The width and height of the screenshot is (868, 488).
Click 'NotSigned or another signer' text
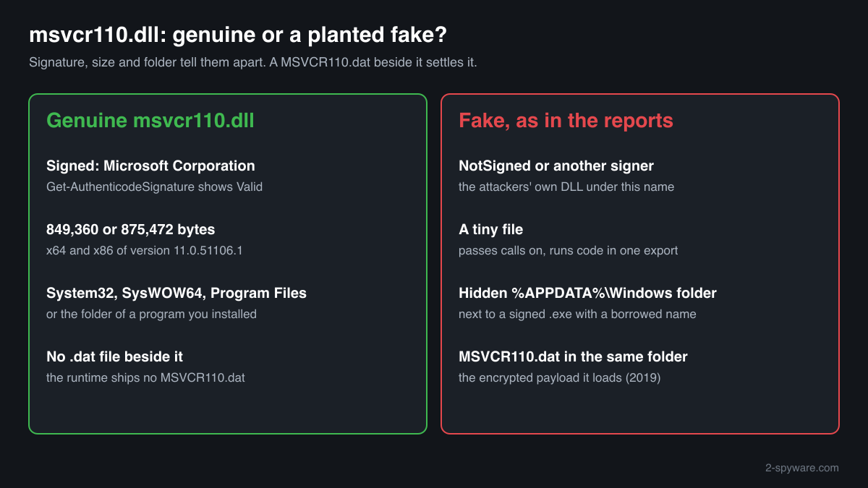pyautogui.click(x=556, y=166)
